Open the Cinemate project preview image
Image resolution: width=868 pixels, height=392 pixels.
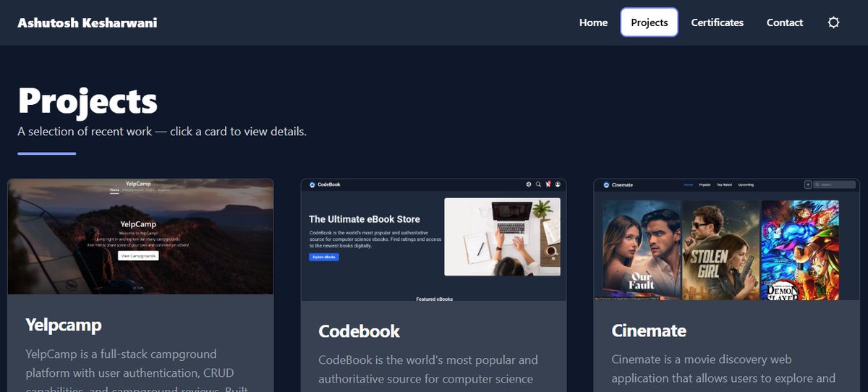tap(727, 239)
